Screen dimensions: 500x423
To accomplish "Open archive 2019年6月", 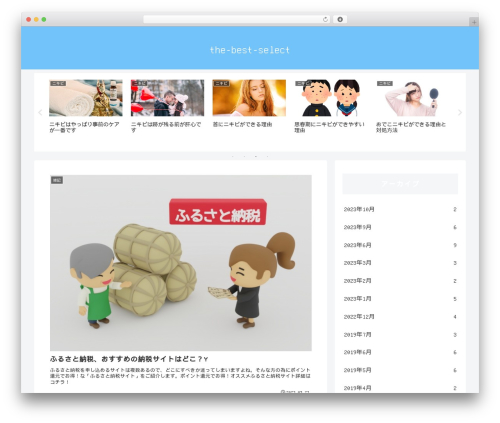I will [x=400, y=352].
